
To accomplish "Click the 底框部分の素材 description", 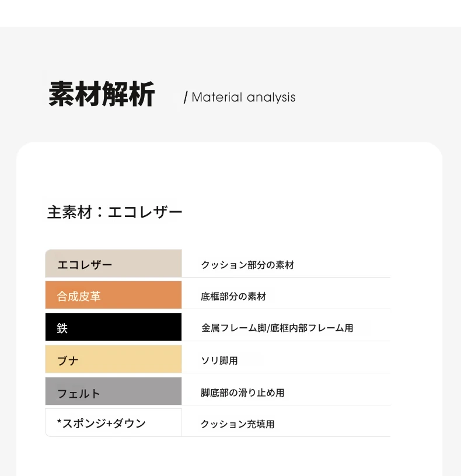I will tap(233, 296).
